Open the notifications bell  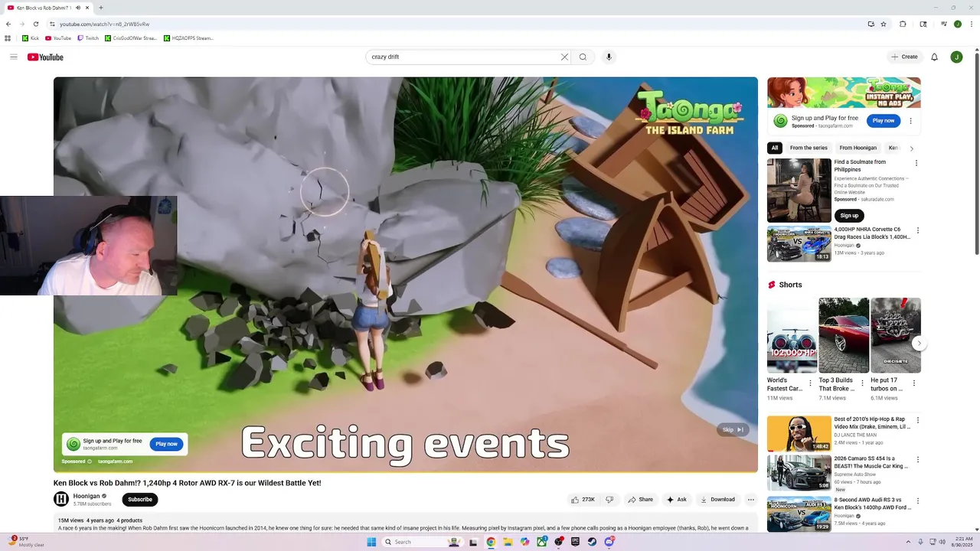coord(934,57)
